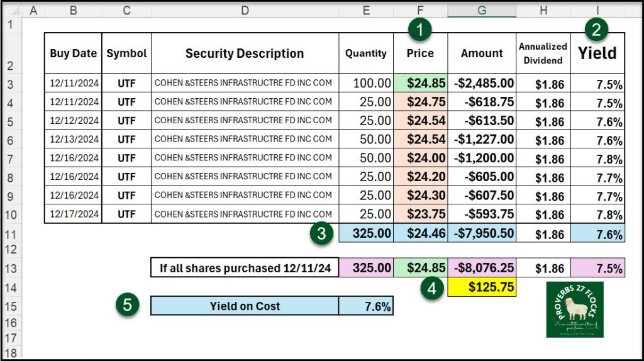Select the yellow $125.75 cell
This screenshot has height=361, width=644.
[x=482, y=288]
